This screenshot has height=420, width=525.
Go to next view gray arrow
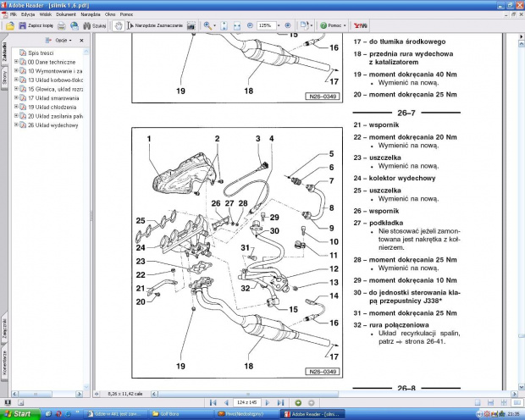311,403
